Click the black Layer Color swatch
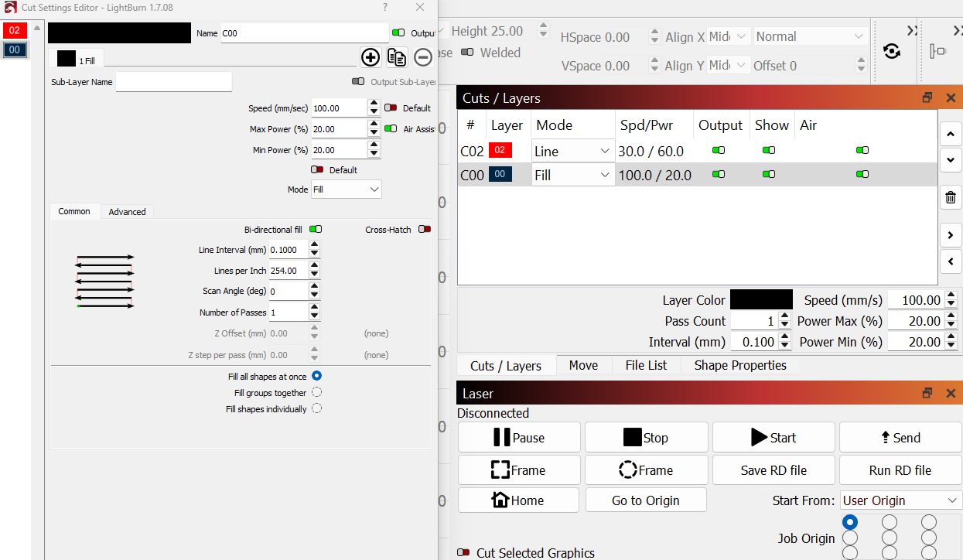963x560 pixels. pos(761,300)
